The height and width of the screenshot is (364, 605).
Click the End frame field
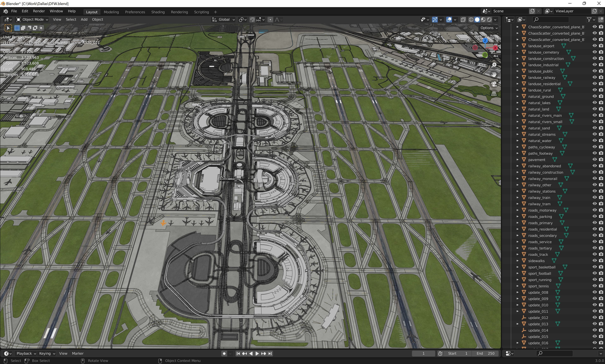click(485, 353)
